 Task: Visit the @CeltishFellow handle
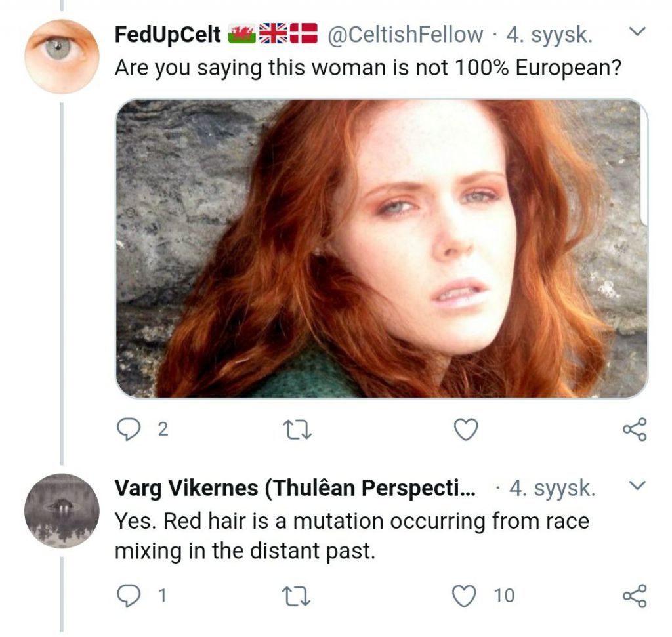404,34
